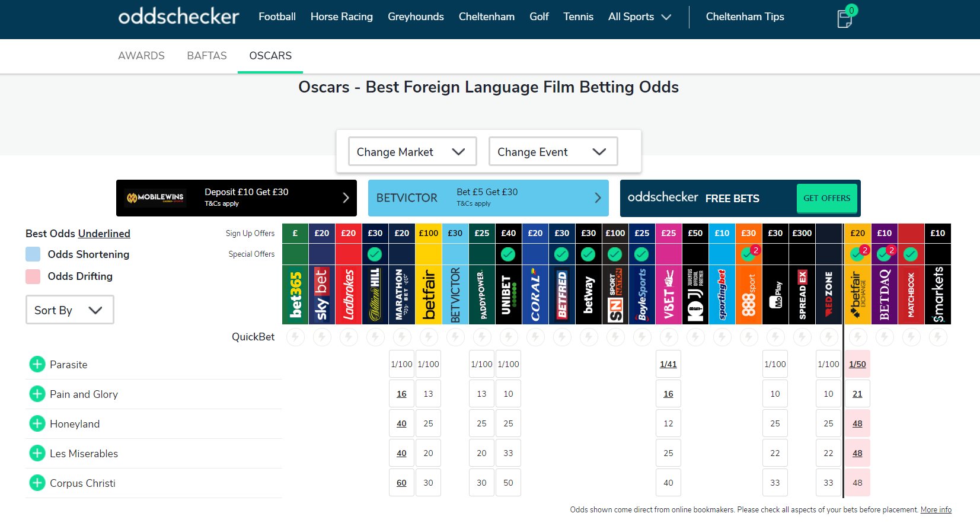980x526 pixels.
Task: Add Parasite with its green plus icon
Action: [x=37, y=364]
